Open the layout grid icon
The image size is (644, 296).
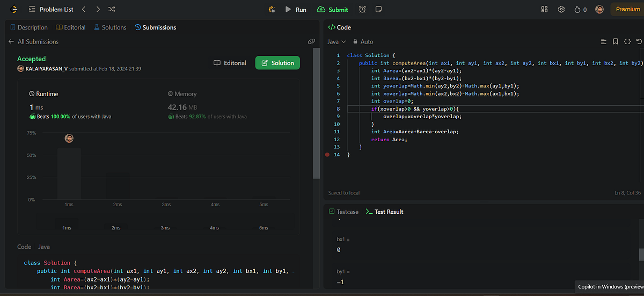point(544,9)
